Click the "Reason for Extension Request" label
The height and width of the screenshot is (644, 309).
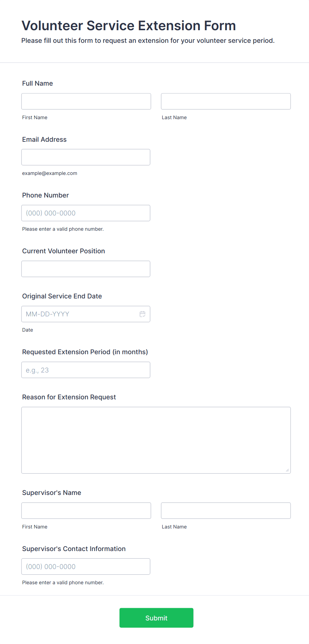pyautogui.click(x=69, y=397)
